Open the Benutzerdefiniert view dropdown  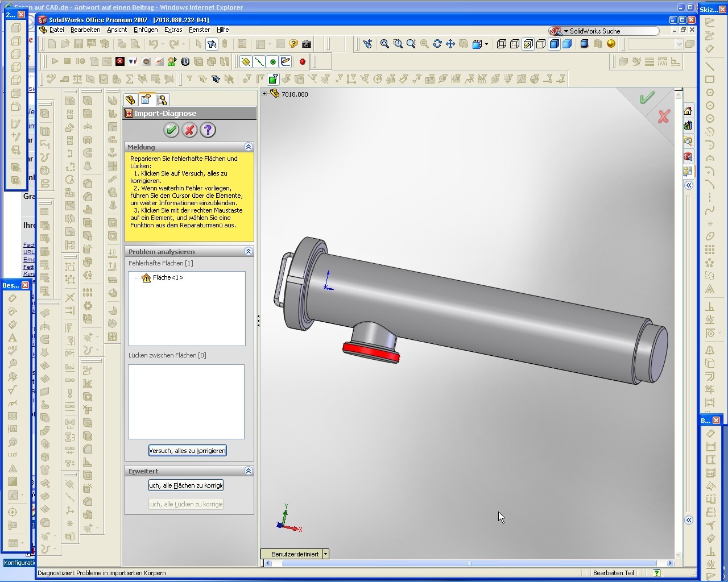click(x=325, y=554)
